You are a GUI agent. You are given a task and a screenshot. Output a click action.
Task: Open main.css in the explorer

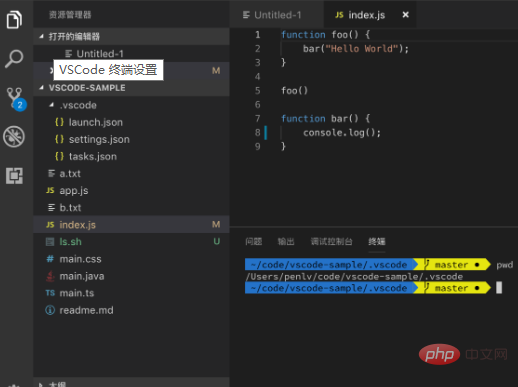(x=131, y=259)
